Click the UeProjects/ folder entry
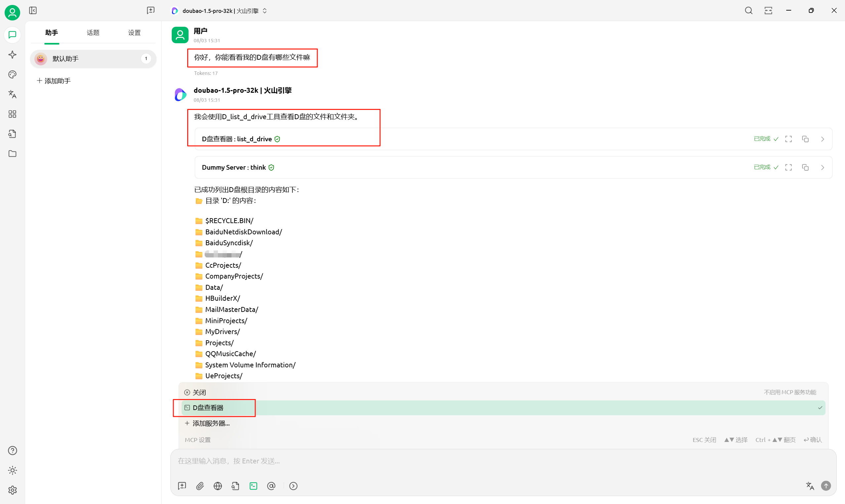The height and width of the screenshot is (504, 845). (224, 376)
